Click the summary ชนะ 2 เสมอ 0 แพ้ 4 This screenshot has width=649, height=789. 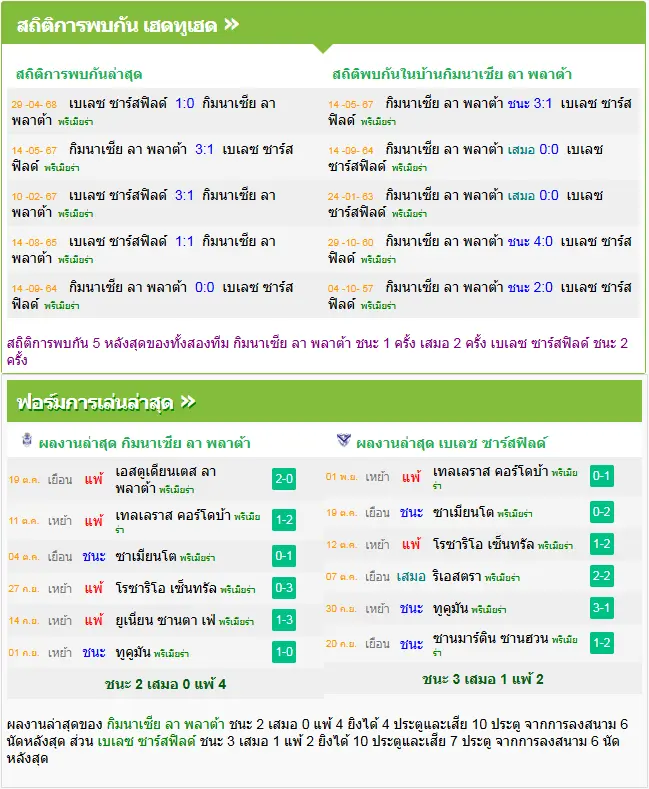point(166,684)
